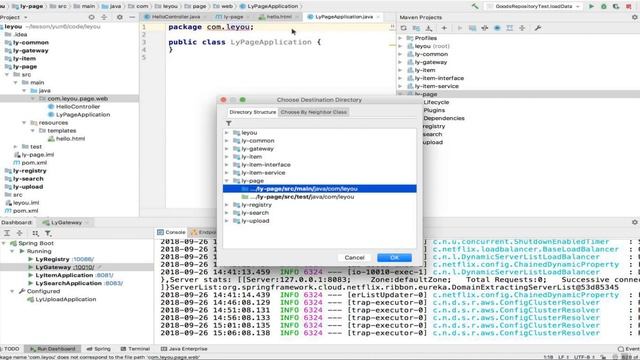This screenshot has width=640, height=360.
Task: Open Project panel settings gear
Action: click(x=120, y=17)
